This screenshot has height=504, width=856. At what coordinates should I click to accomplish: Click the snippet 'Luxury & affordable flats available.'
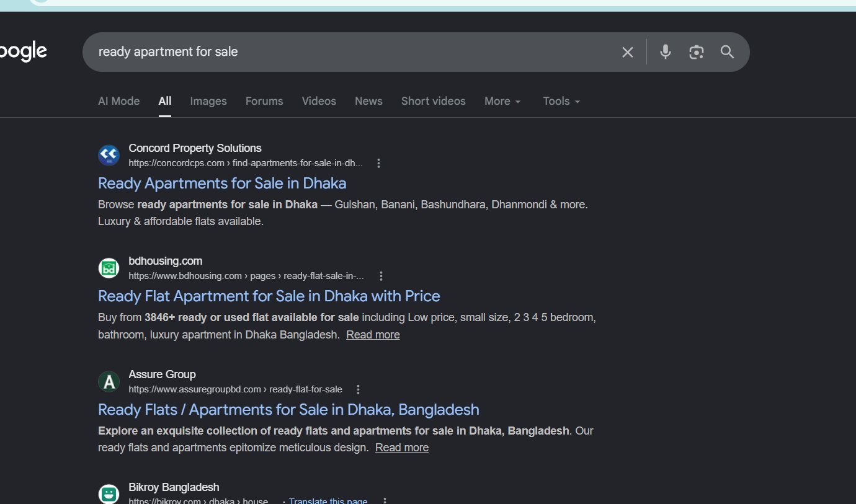point(181,221)
